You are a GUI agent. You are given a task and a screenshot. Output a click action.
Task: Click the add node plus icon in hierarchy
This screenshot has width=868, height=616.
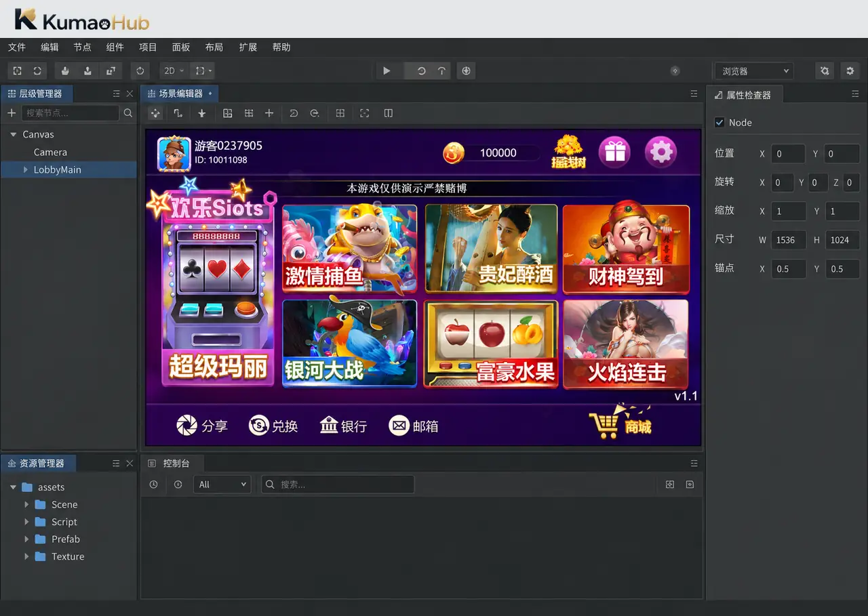tap(11, 113)
